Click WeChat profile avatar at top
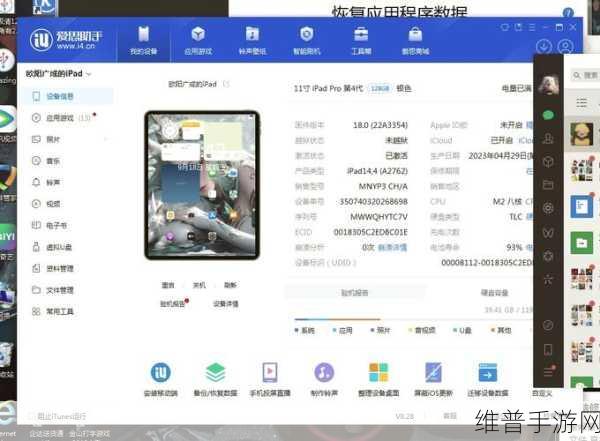 pos(549,84)
